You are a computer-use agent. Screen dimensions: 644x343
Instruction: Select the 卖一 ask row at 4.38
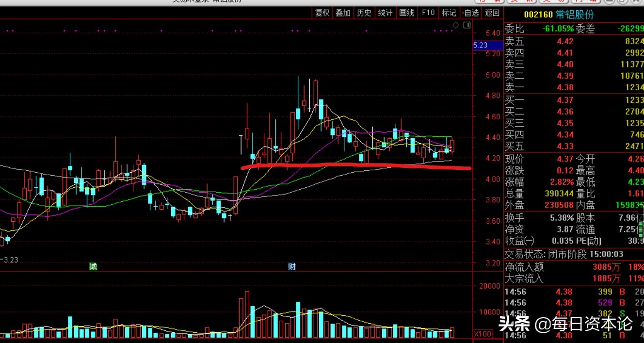point(574,88)
